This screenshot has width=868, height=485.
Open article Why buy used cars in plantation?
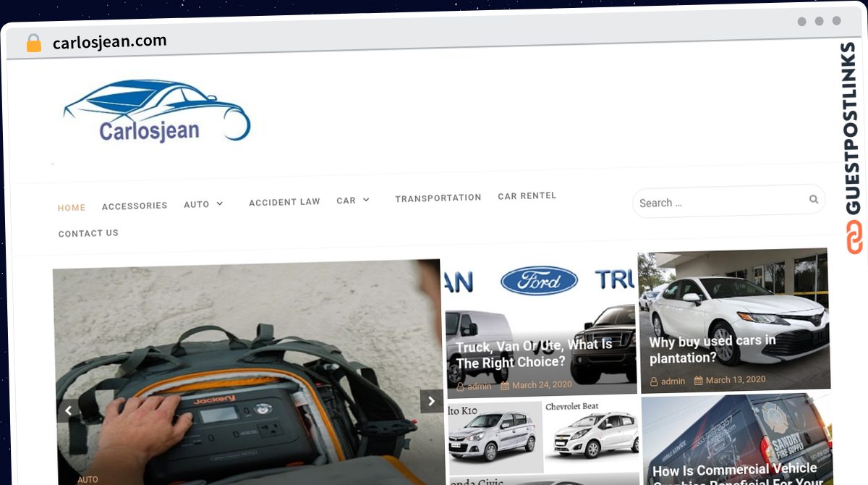[712, 349]
